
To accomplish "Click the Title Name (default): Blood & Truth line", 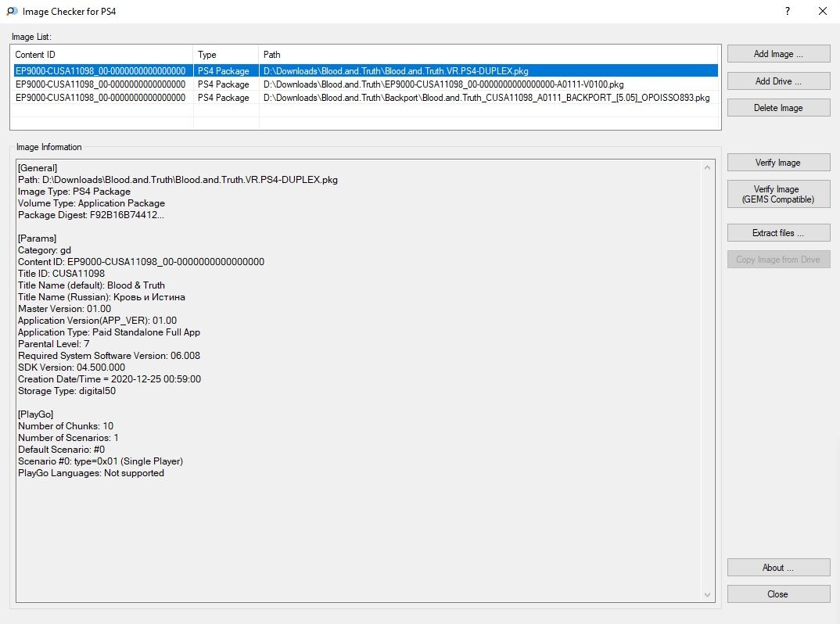I will coord(92,285).
